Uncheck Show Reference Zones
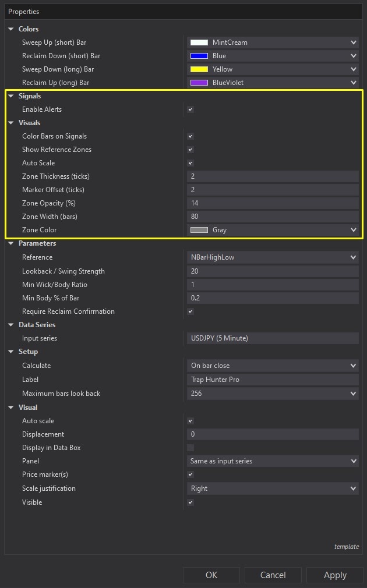The height and width of the screenshot is (588, 367). pyautogui.click(x=190, y=149)
